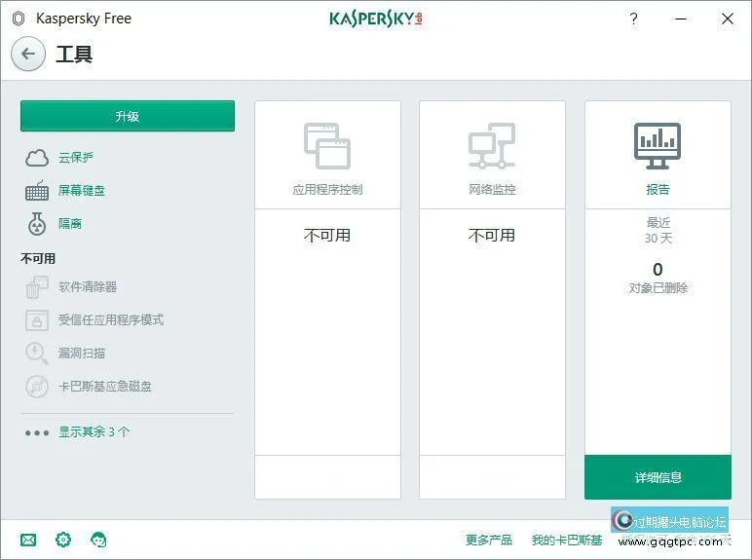Select the 软件清除器 entry
This screenshot has height=560, width=752.
88,287
